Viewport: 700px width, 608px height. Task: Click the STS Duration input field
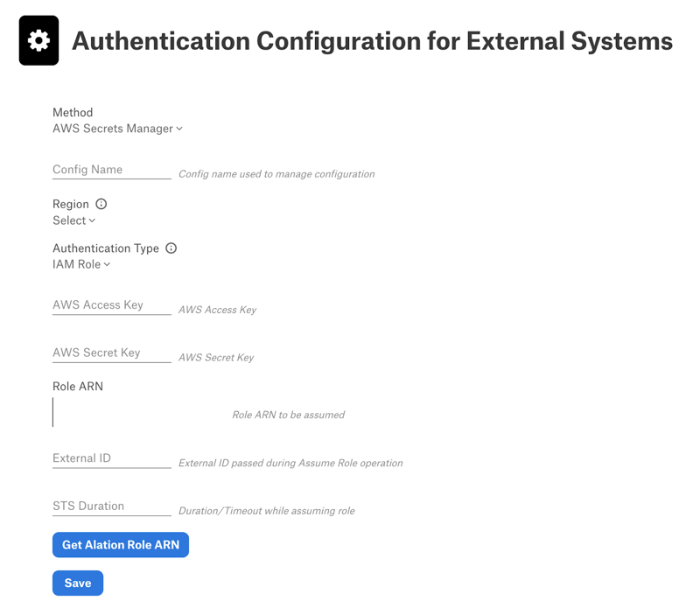(112, 507)
